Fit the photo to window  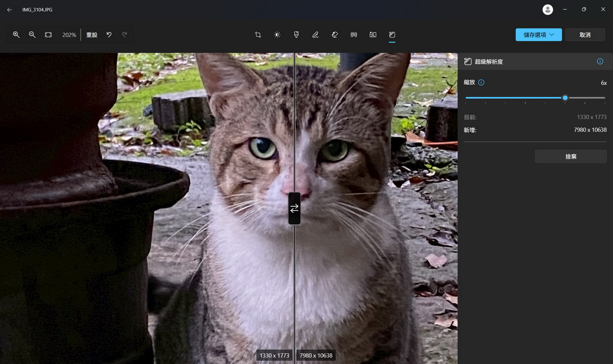(48, 35)
